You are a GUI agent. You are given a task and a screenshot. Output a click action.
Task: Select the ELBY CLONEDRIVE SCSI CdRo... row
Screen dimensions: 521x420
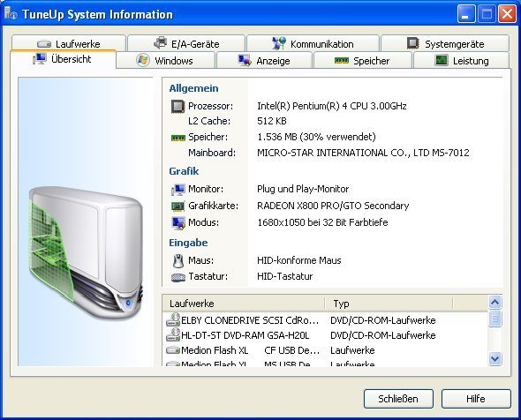(326, 320)
